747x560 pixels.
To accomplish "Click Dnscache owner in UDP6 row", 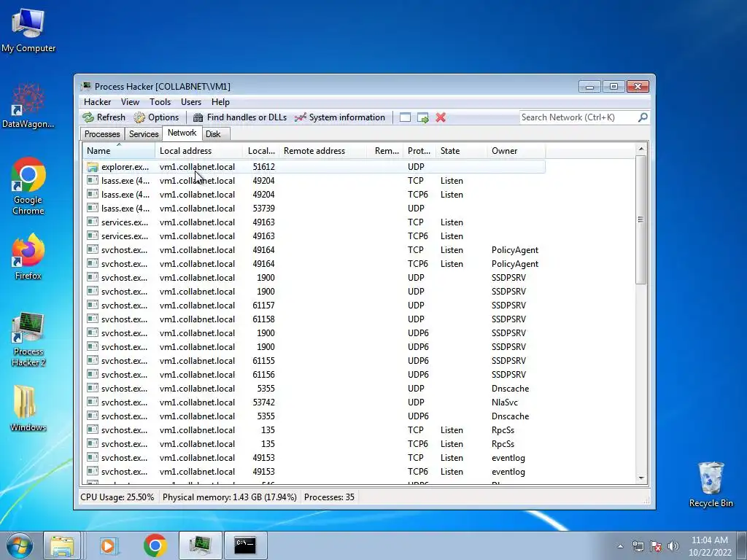I will [510, 416].
